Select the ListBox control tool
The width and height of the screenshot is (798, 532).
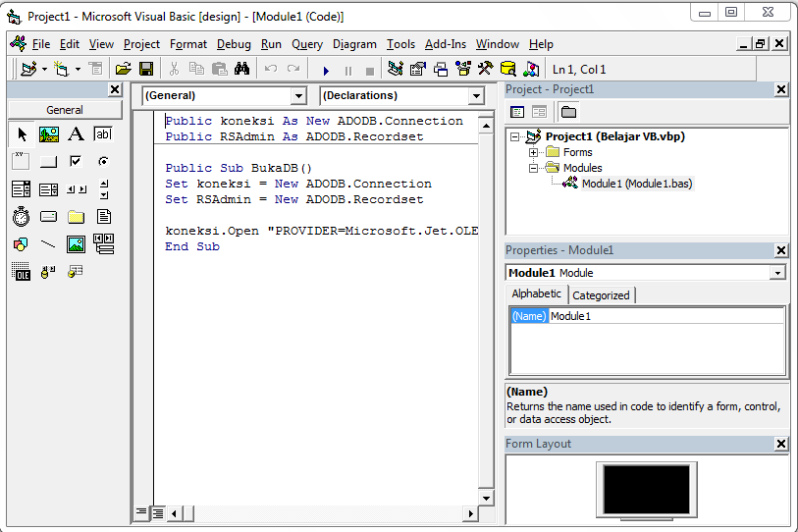pos(49,189)
